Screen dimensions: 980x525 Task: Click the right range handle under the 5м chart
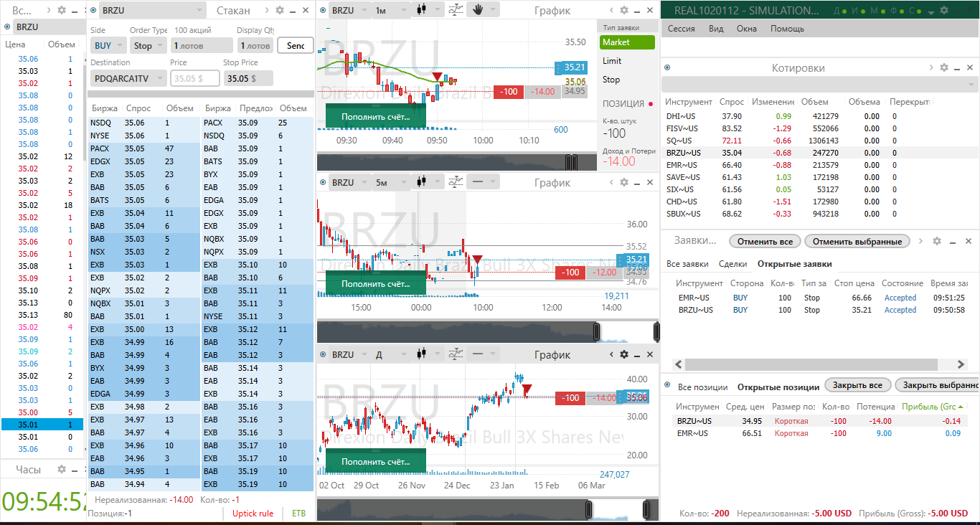pyautogui.click(x=656, y=332)
